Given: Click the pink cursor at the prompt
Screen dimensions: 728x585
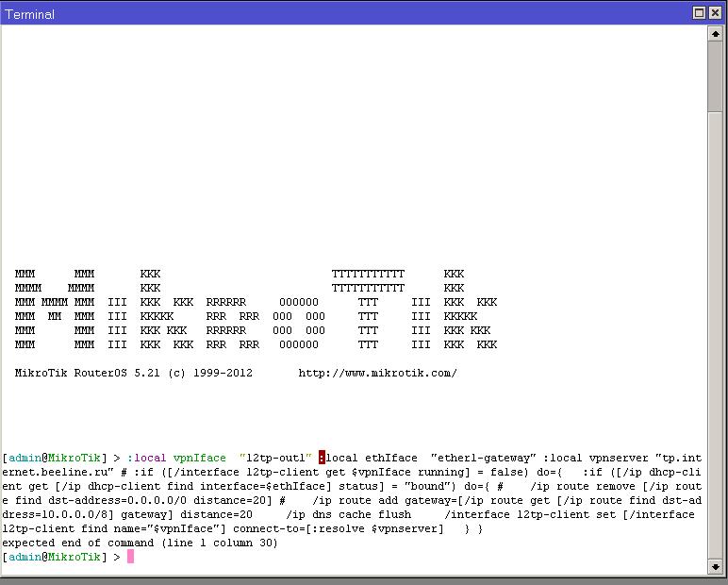Looking at the screenshot, I should pos(130,556).
